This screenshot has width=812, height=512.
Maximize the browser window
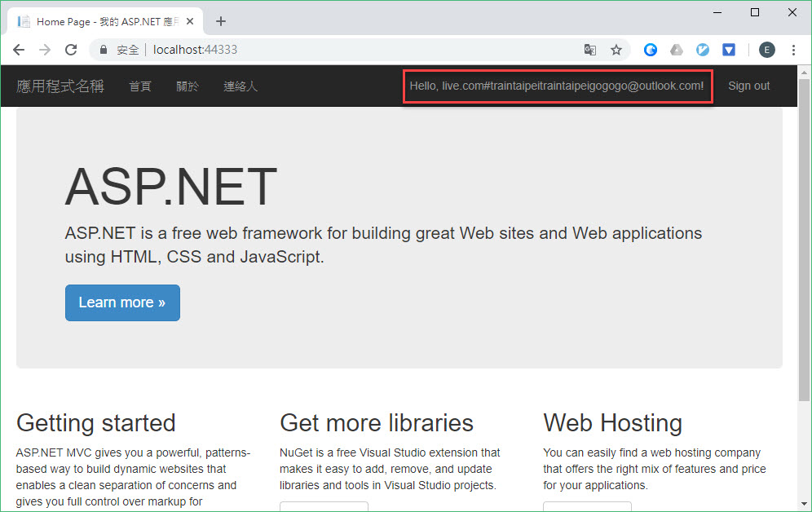point(755,12)
